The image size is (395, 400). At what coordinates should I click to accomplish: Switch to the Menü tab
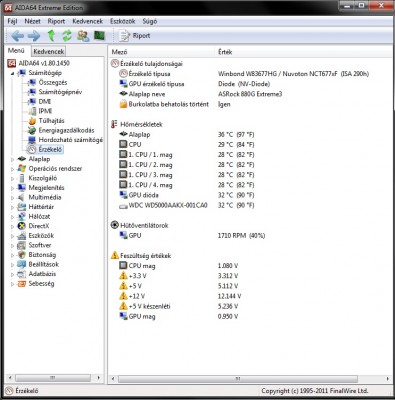16,51
